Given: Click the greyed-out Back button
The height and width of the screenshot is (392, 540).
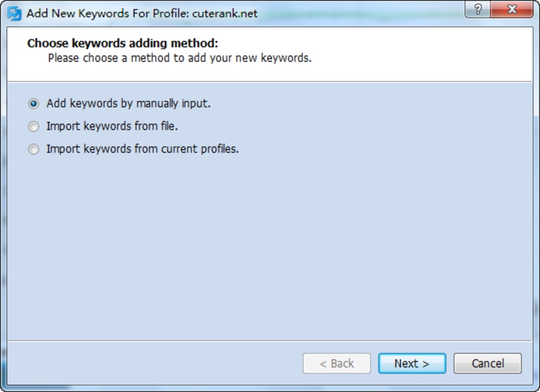Looking at the screenshot, I should [x=336, y=363].
